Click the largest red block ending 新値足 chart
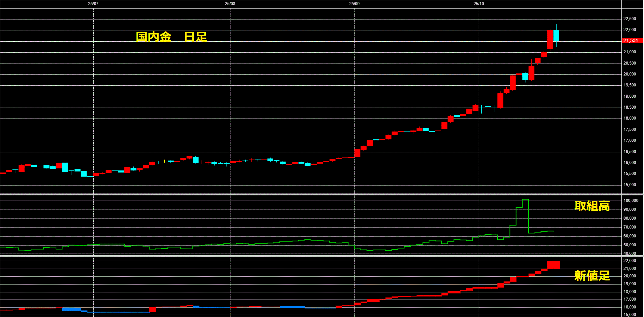 tap(553, 265)
